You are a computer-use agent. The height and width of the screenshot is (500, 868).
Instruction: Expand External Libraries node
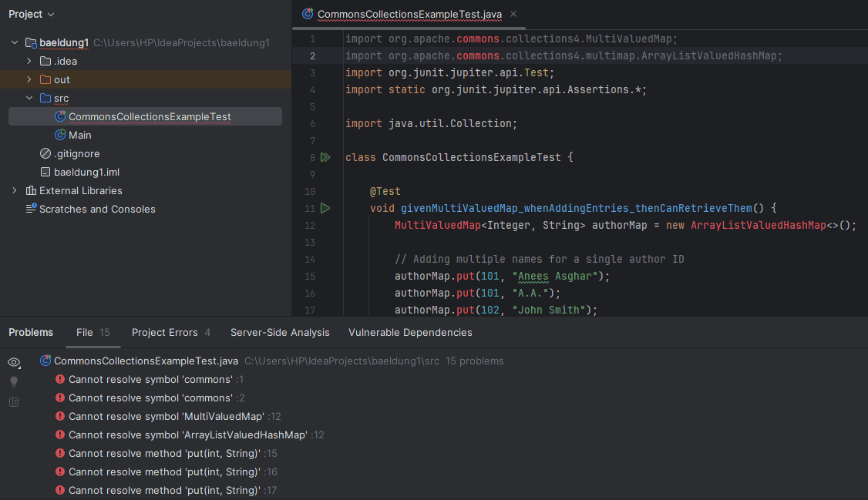click(x=15, y=190)
